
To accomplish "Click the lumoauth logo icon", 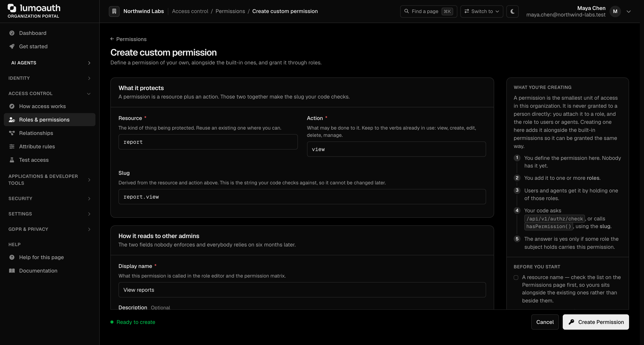I will [12, 8].
